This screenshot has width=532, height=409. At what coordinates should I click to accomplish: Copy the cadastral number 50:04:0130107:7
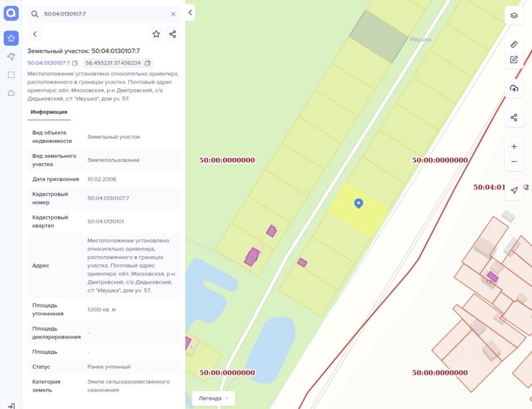[x=75, y=63]
